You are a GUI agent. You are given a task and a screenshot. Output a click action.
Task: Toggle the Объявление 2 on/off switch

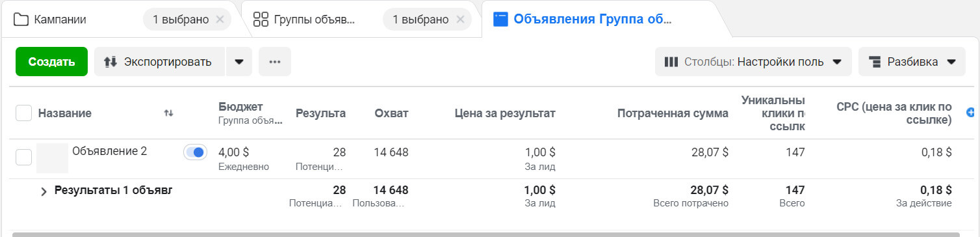(195, 152)
